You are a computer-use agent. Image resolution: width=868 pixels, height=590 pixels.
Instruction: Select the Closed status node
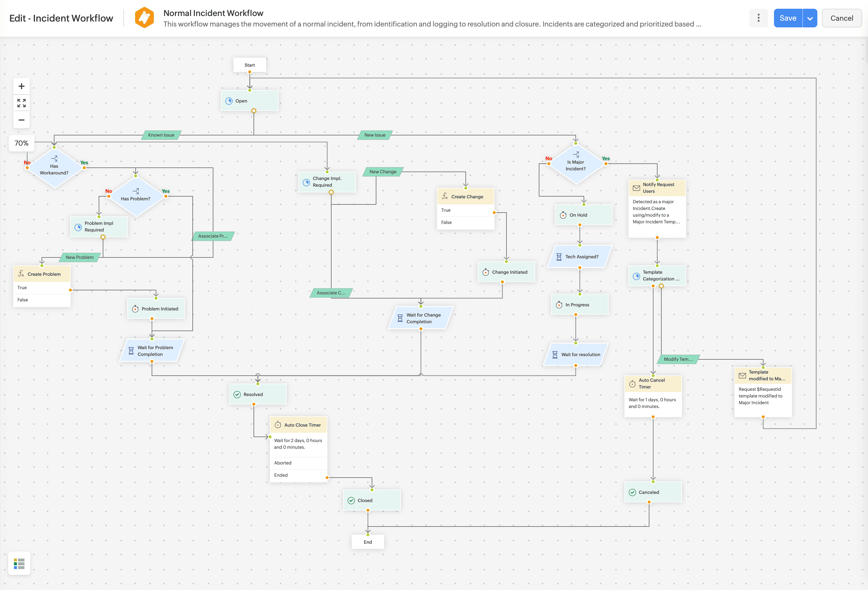(371, 500)
